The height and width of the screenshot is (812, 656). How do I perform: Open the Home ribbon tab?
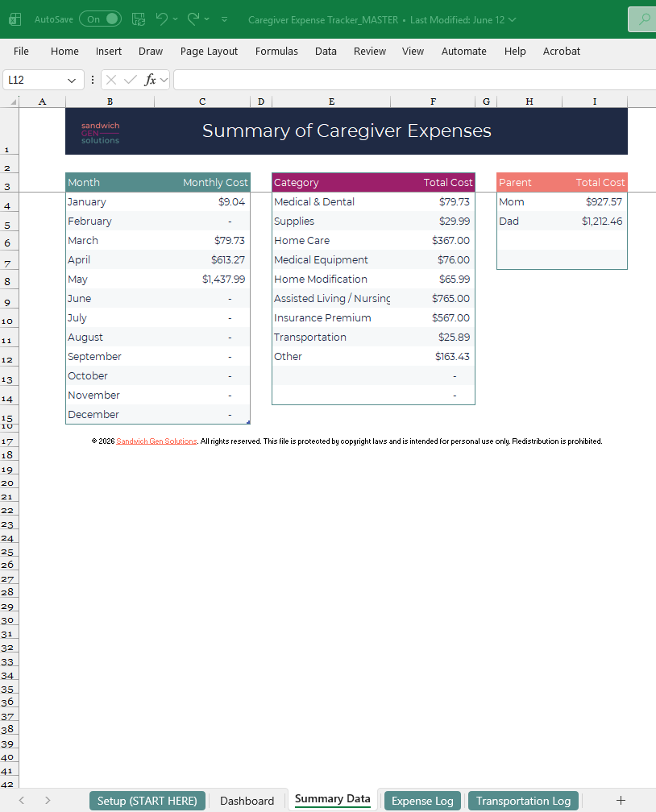(64, 52)
